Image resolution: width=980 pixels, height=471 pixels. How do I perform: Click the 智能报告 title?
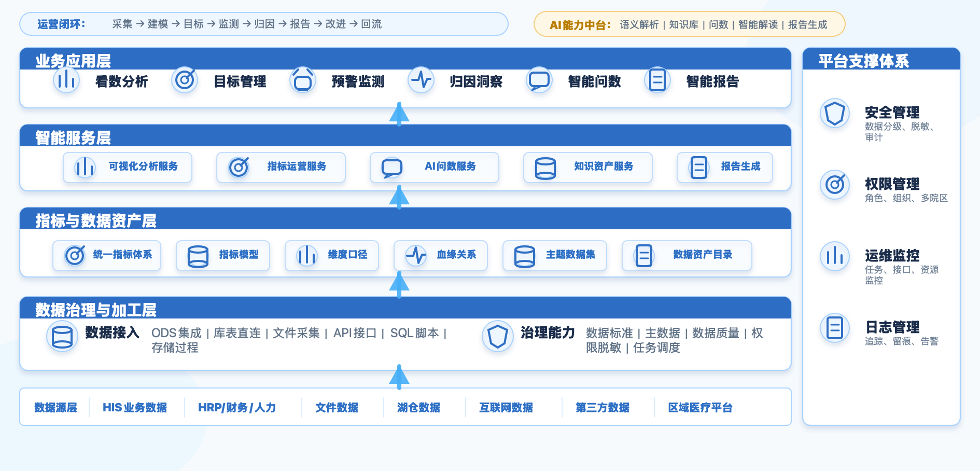[712, 81]
